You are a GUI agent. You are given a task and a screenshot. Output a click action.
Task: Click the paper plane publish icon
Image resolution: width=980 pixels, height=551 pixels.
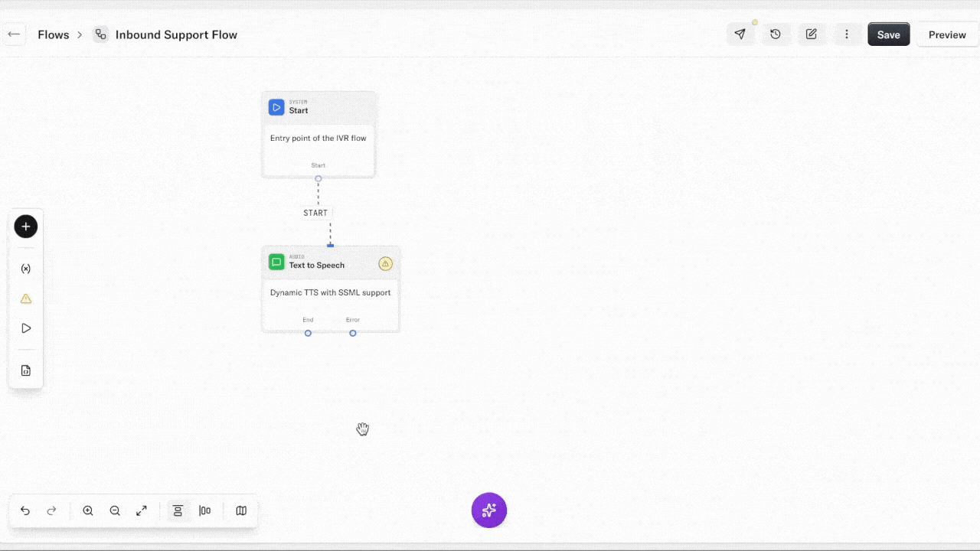click(x=740, y=34)
